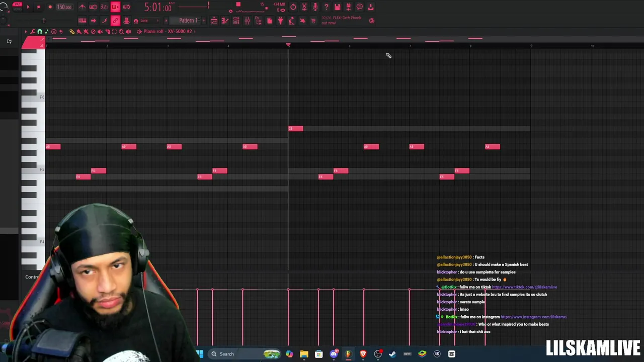This screenshot has height=362, width=644.
Task: Open the speech-bubble project info icon
Action: (359, 7)
